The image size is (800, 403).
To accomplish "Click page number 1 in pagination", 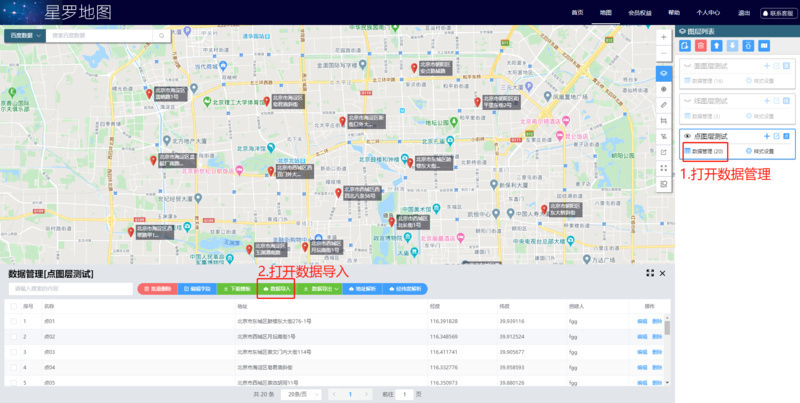I will (x=351, y=394).
